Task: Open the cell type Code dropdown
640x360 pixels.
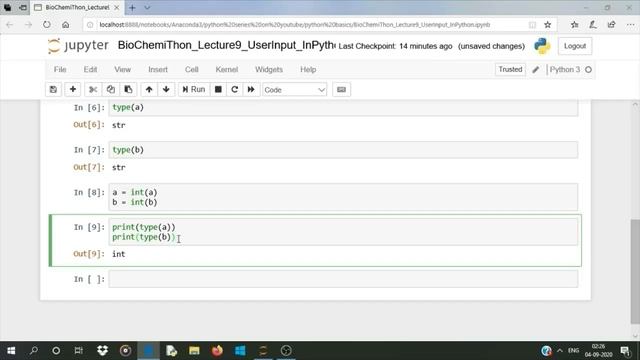Action: (x=294, y=90)
